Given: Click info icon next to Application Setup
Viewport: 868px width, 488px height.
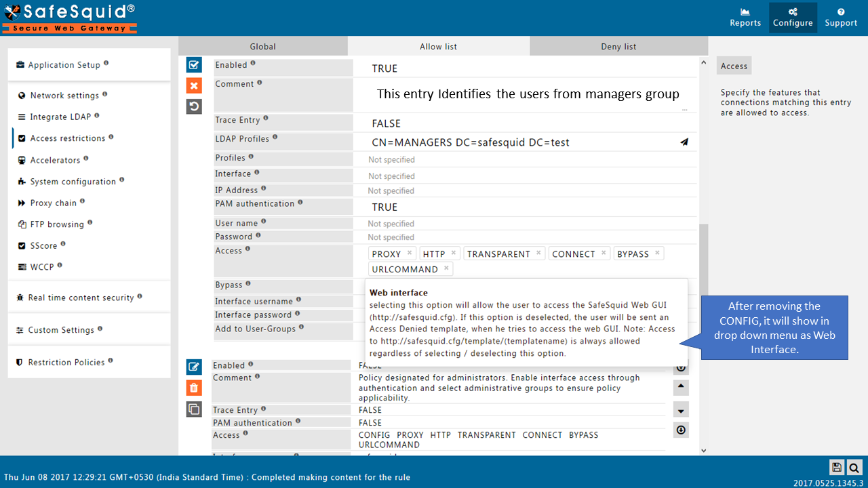Looking at the screenshot, I should click(x=106, y=64).
